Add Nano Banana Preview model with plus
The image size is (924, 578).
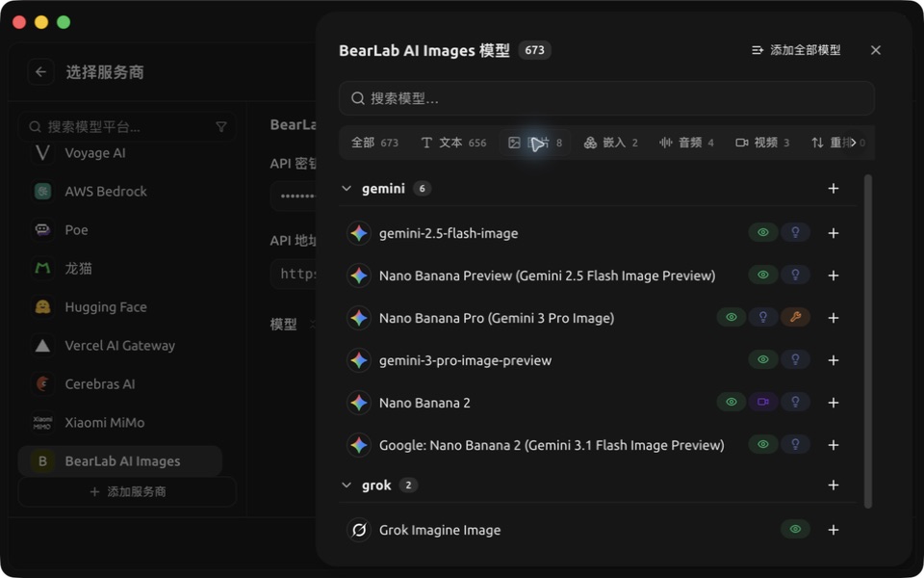(834, 276)
